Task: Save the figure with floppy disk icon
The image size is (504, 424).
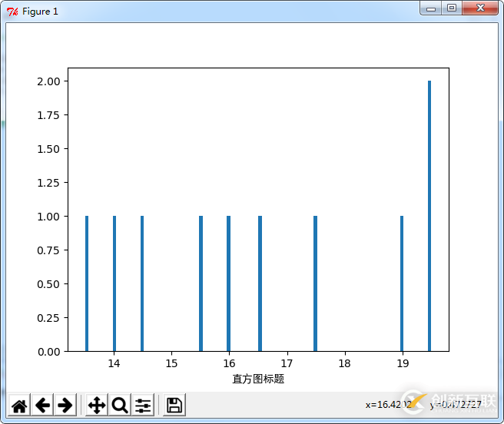Action: [174, 405]
